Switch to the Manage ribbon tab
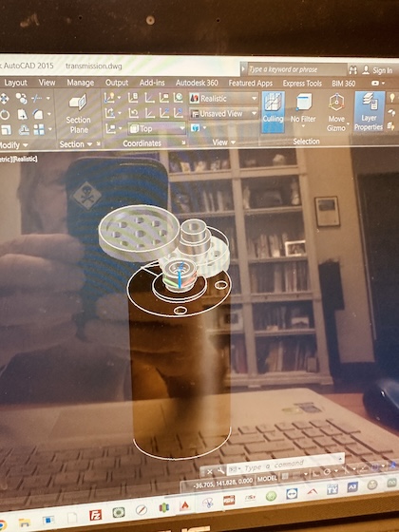The height and width of the screenshot is (532, 399). click(x=81, y=83)
